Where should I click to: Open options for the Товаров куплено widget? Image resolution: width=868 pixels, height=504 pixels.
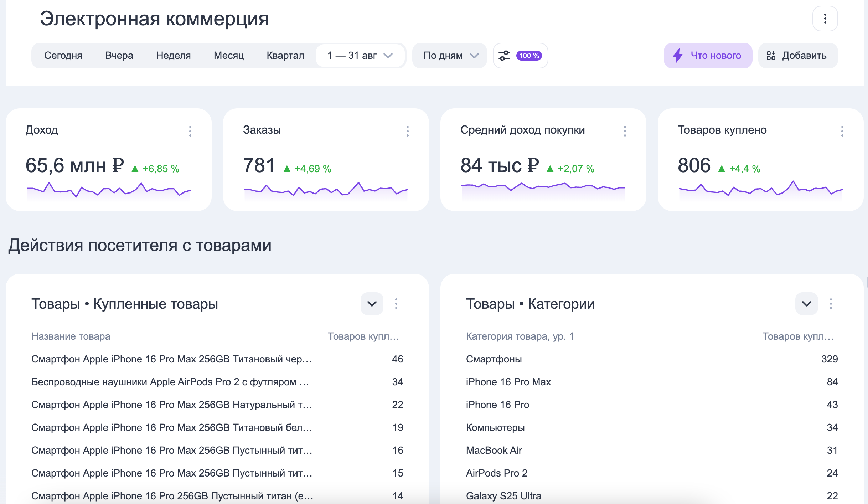[842, 131]
